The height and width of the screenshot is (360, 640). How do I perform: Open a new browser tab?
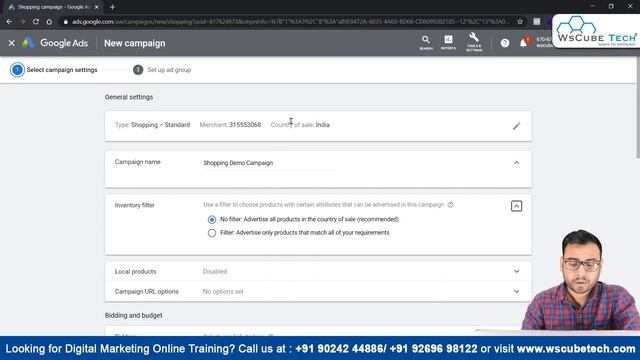tap(112, 7)
